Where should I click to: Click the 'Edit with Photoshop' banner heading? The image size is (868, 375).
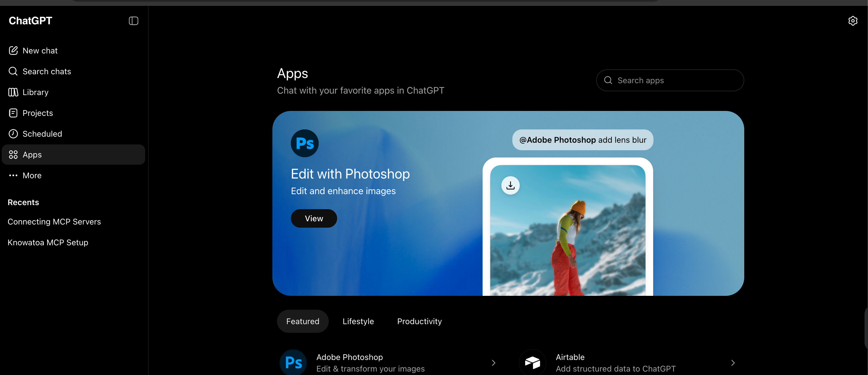350,174
